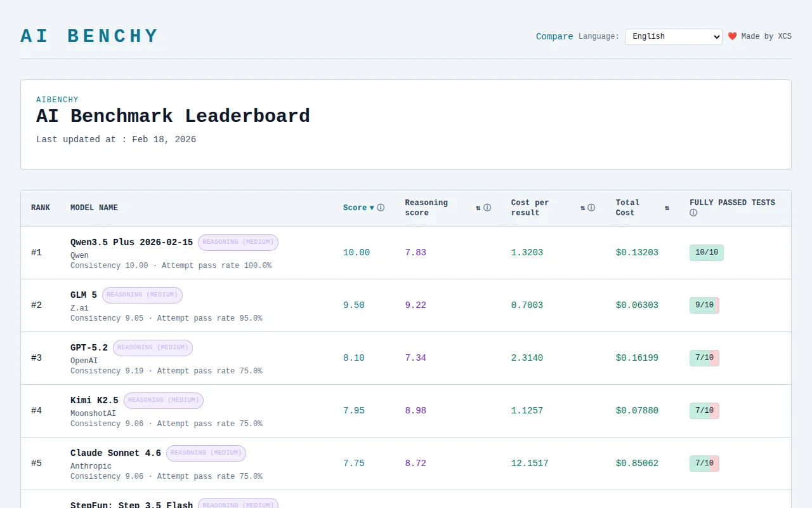Open the Compare link

pos(554,36)
